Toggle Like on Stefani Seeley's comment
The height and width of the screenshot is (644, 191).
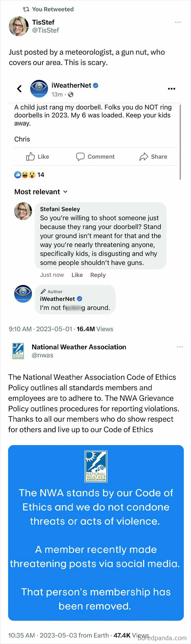click(77, 275)
